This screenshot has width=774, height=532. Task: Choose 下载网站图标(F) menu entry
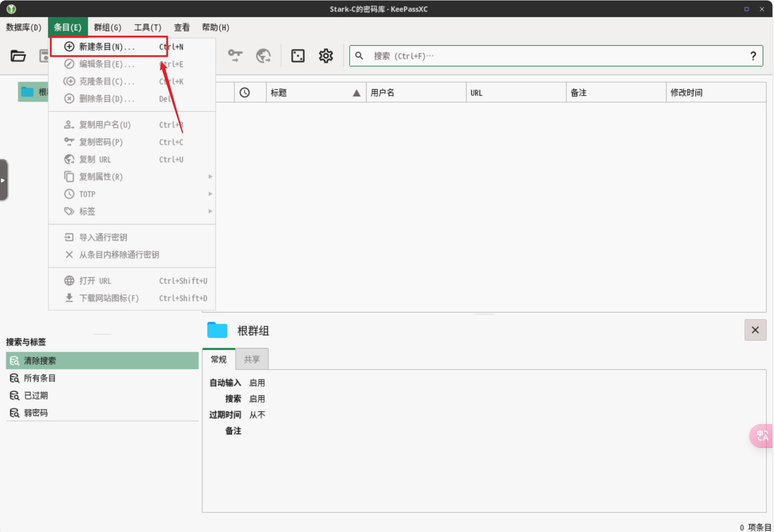132,298
